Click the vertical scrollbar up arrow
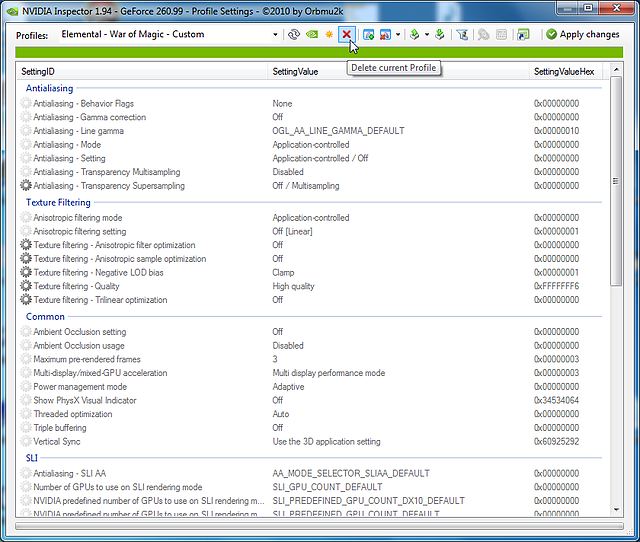This screenshot has width=640, height=542. pyautogui.click(x=616, y=69)
